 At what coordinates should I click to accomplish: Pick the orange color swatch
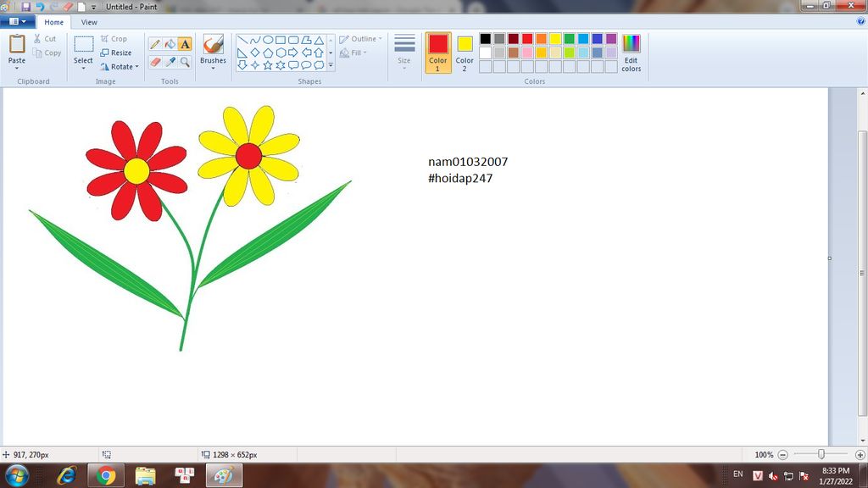click(542, 39)
